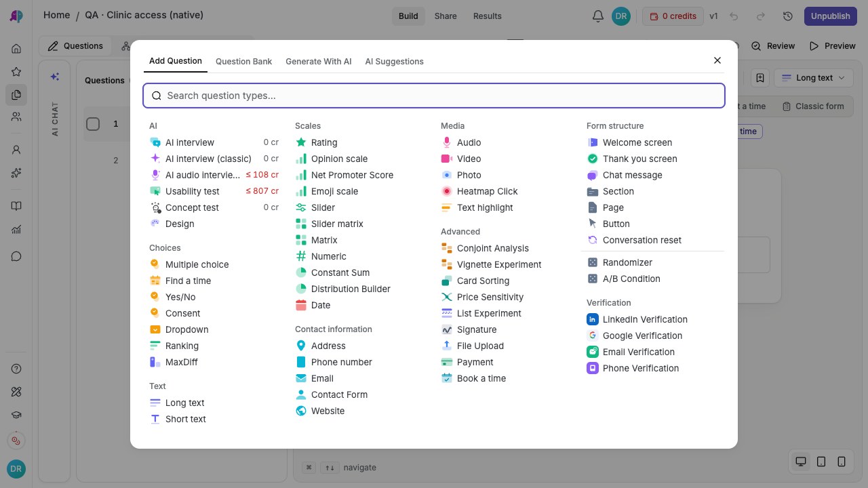Add a Welcome screen

(651, 142)
